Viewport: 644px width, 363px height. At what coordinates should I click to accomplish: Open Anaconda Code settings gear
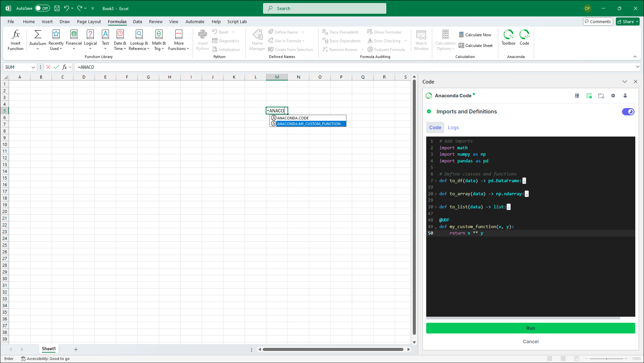(x=613, y=96)
